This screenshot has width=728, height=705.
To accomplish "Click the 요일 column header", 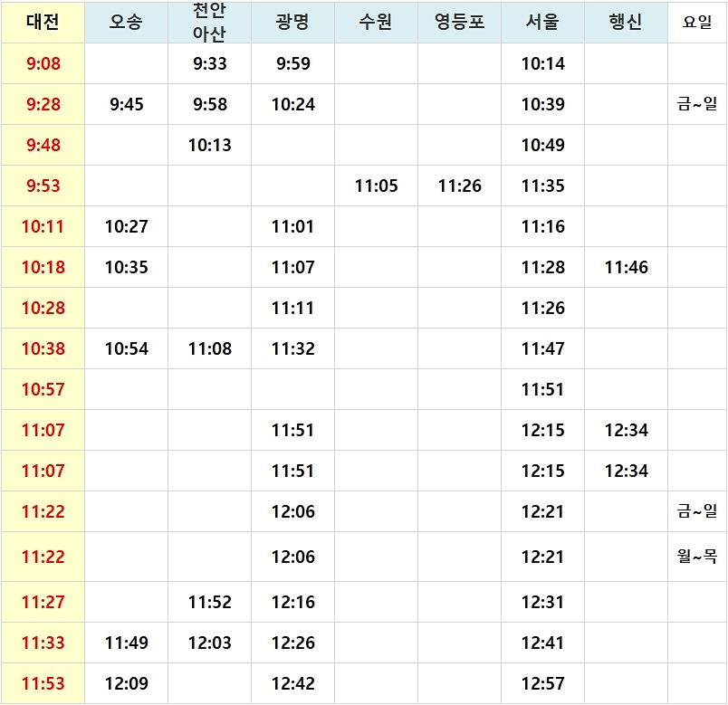I will tap(697, 22).
